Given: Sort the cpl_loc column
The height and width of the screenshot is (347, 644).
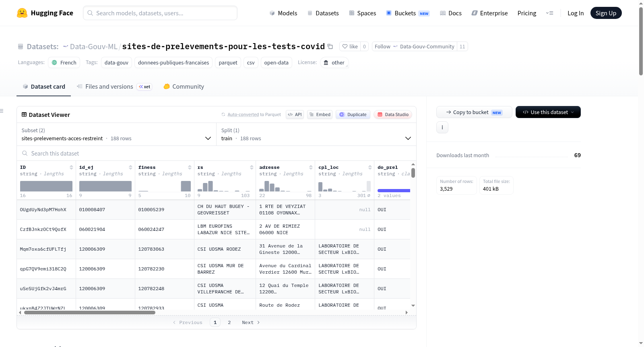Looking at the screenshot, I should pos(370,167).
